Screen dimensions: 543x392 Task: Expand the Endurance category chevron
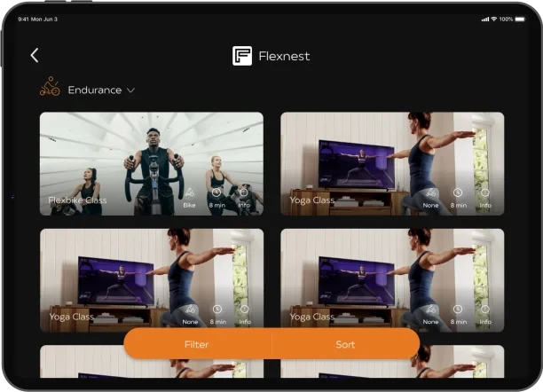point(130,90)
